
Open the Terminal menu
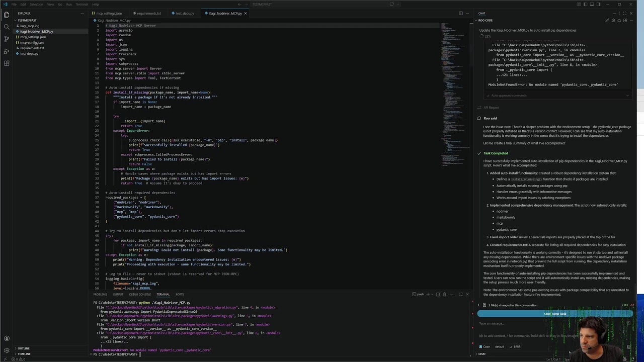[x=82, y=5]
